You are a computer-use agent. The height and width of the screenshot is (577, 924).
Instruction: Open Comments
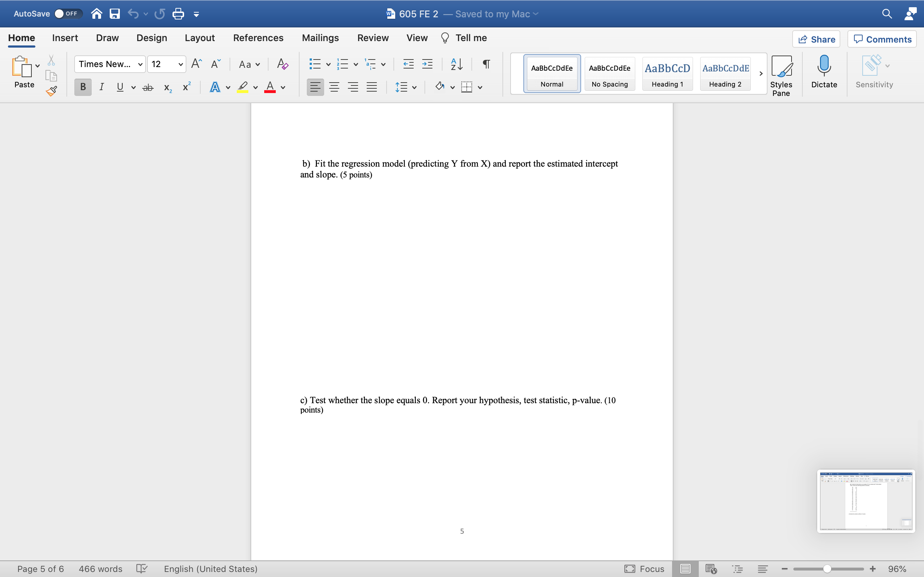pyautogui.click(x=882, y=39)
